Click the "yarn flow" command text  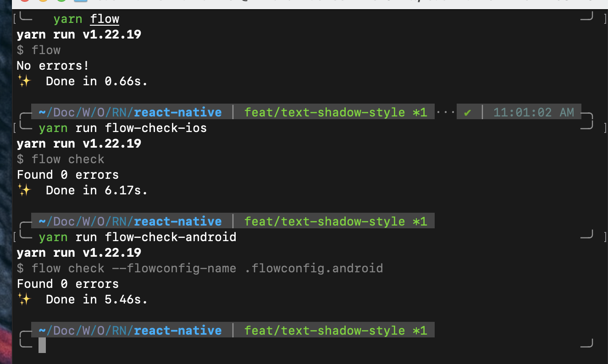(86, 19)
